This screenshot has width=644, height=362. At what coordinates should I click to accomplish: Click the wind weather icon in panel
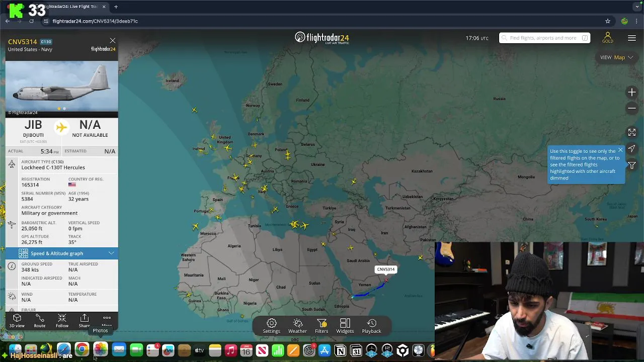pos(12,296)
